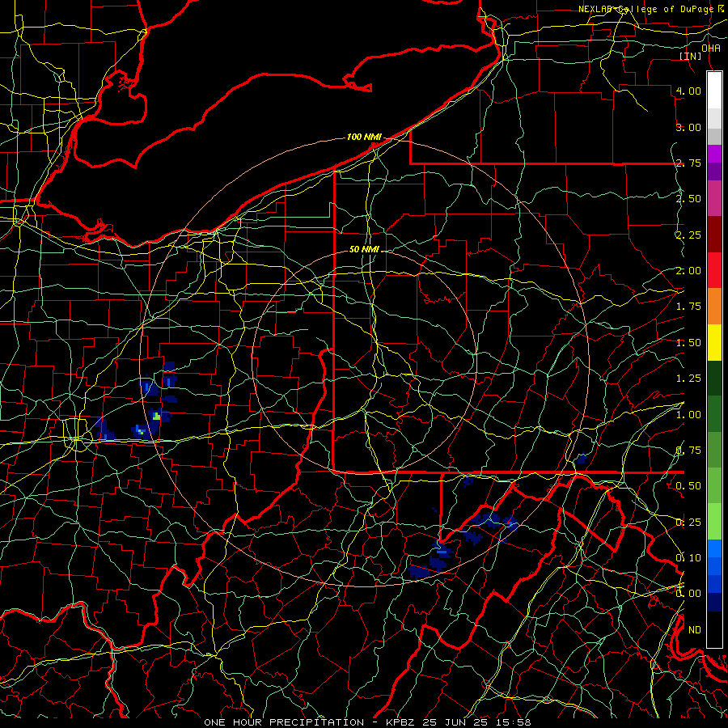Pick the pink 2.50 inch legend color
Image resolution: width=728 pixels, height=728 pixels.
coord(714,198)
